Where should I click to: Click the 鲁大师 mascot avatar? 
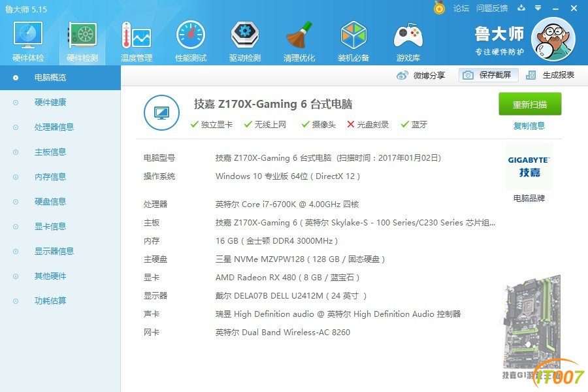[x=553, y=39]
